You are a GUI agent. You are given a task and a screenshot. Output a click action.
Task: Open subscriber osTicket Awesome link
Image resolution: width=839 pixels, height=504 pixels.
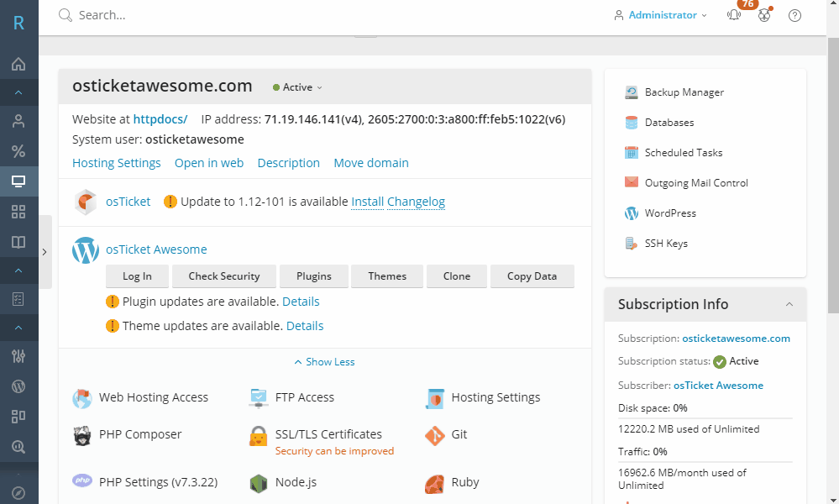pyautogui.click(x=719, y=386)
